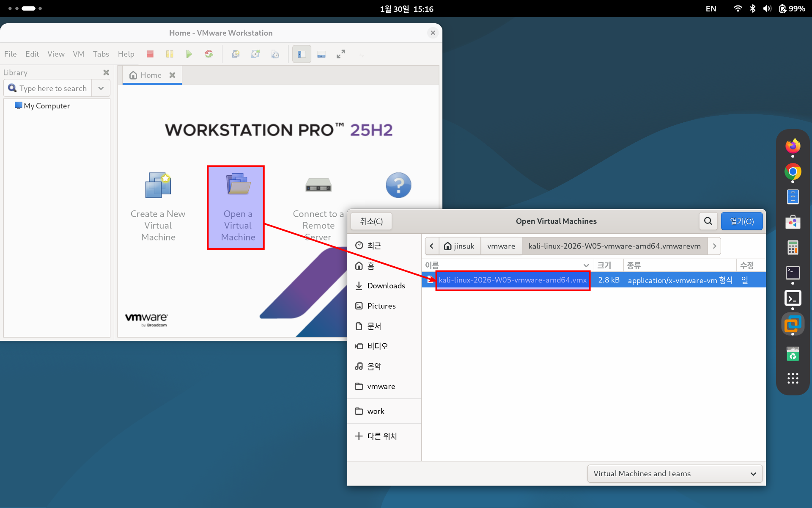Open the Software store dock icon
The width and height of the screenshot is (812, 508).
click(x=793, y=222)
